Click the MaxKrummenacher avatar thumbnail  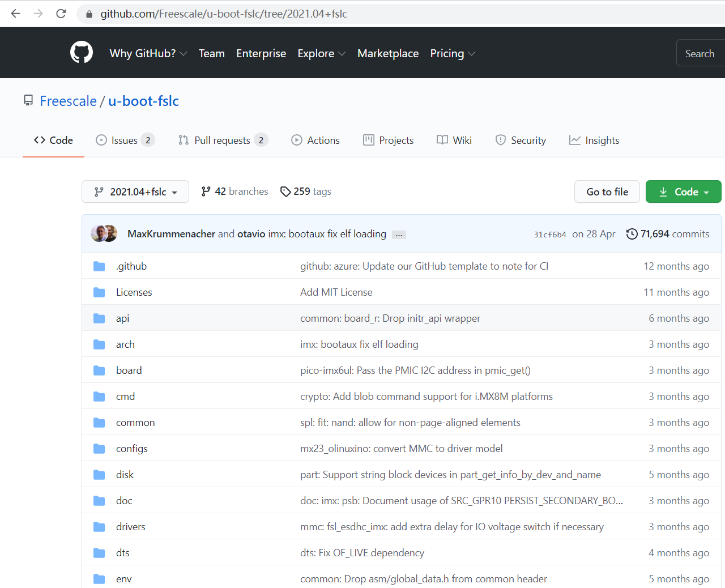click(x=99, y=233)
